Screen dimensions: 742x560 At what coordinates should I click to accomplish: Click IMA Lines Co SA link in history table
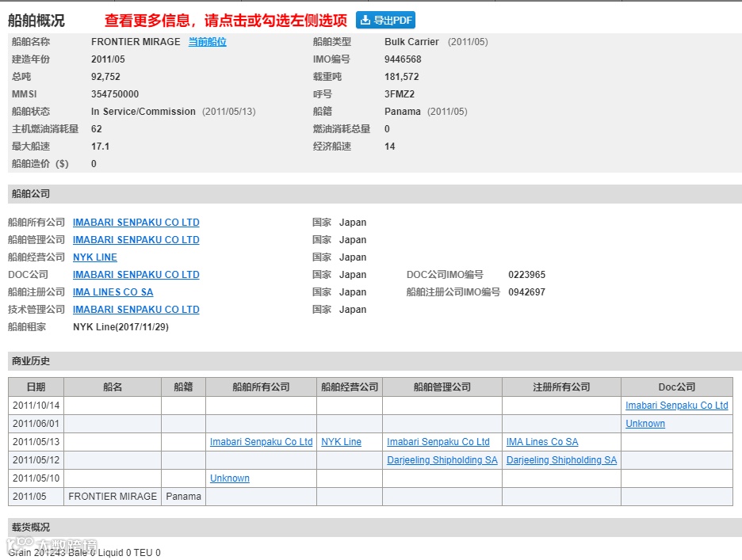click(542, 442)
